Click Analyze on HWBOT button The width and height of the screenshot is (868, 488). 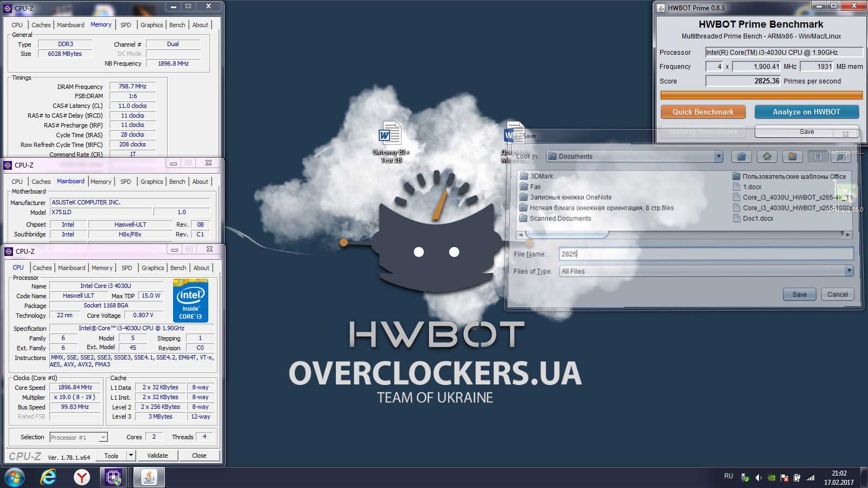(x=807, y=112)
